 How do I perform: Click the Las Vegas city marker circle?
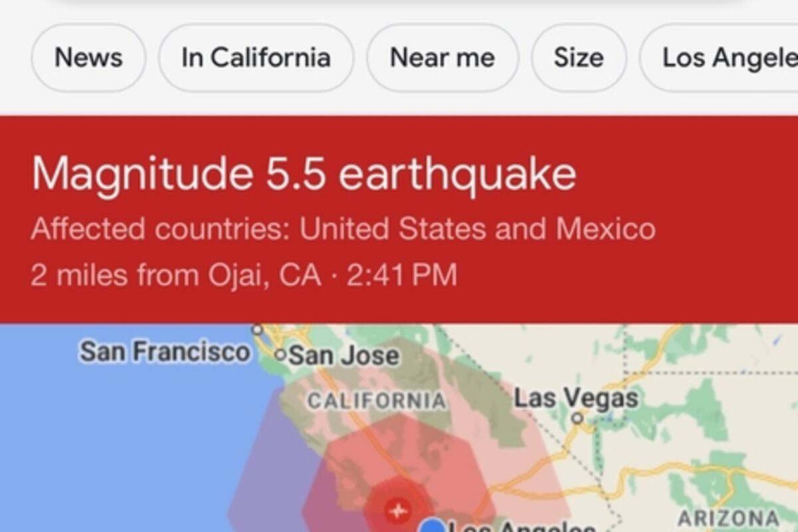coord(577,418)
